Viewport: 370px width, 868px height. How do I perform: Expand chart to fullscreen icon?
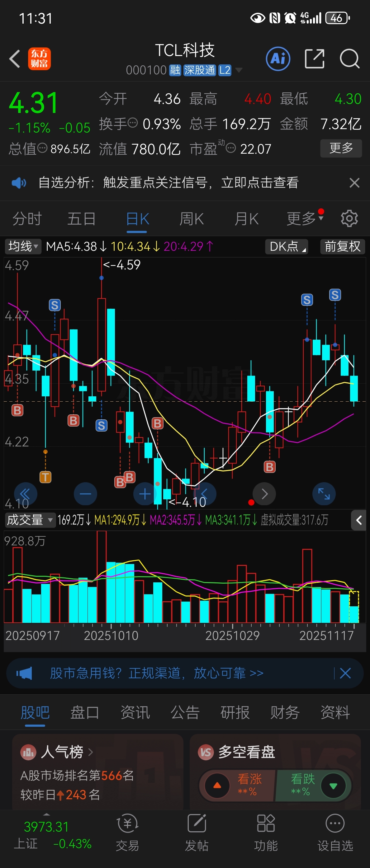(x=324, y=494)
